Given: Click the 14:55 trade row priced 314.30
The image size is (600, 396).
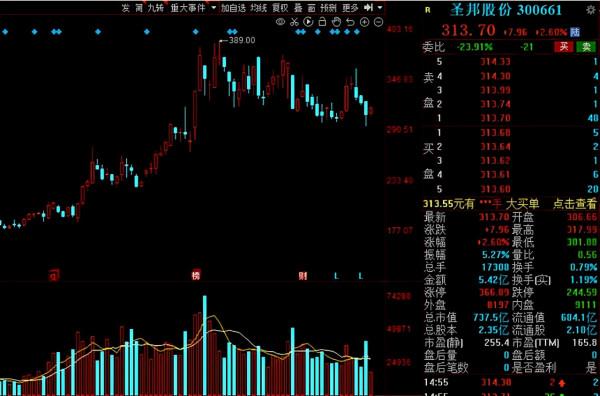Looking at the screenshot, I should 510,382.
